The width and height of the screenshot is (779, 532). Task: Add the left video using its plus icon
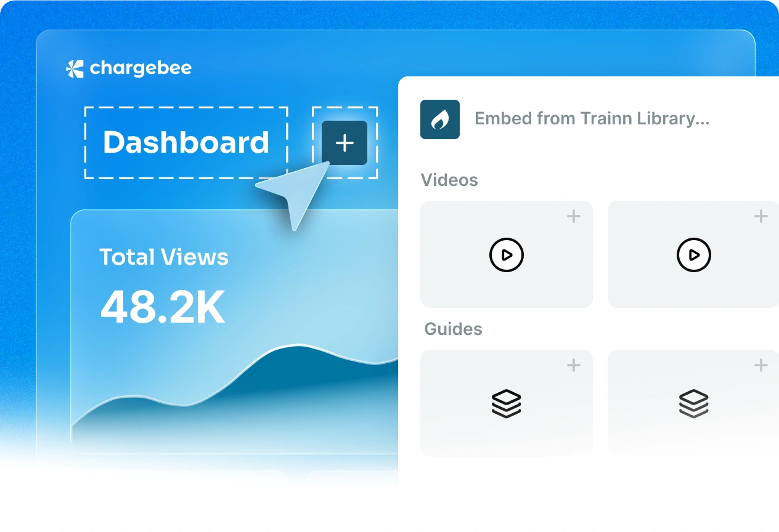coord(574,216)
